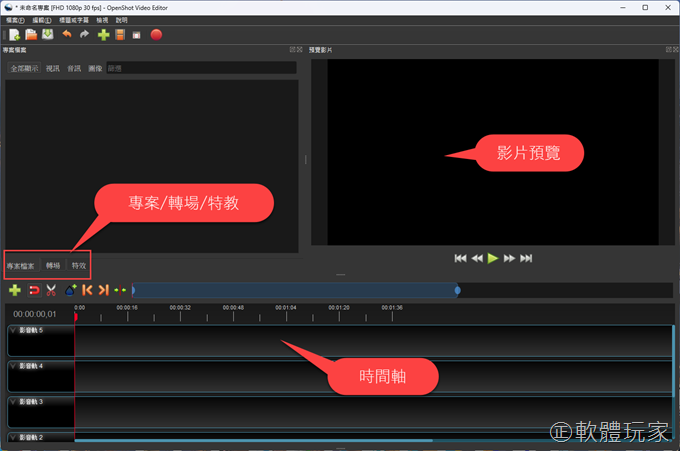Filter project files by 視訊
Screen dimensions: 680x451
tap(53, 69)
